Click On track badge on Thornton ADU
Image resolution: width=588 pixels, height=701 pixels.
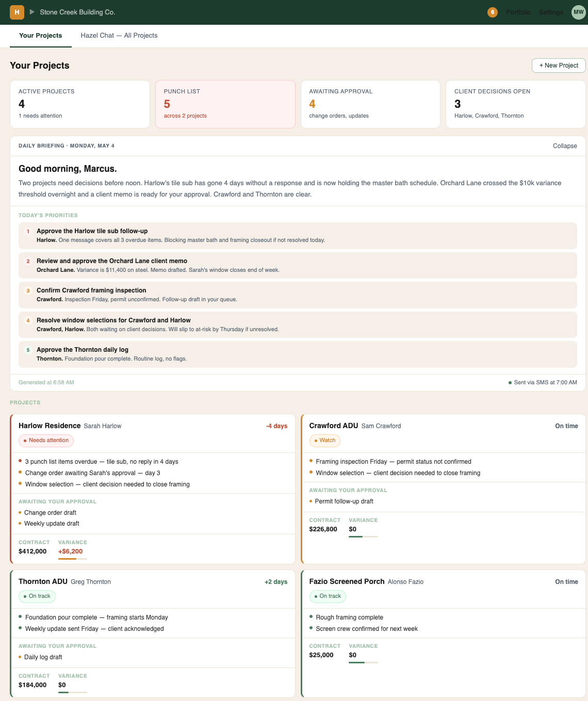(37, 596)
